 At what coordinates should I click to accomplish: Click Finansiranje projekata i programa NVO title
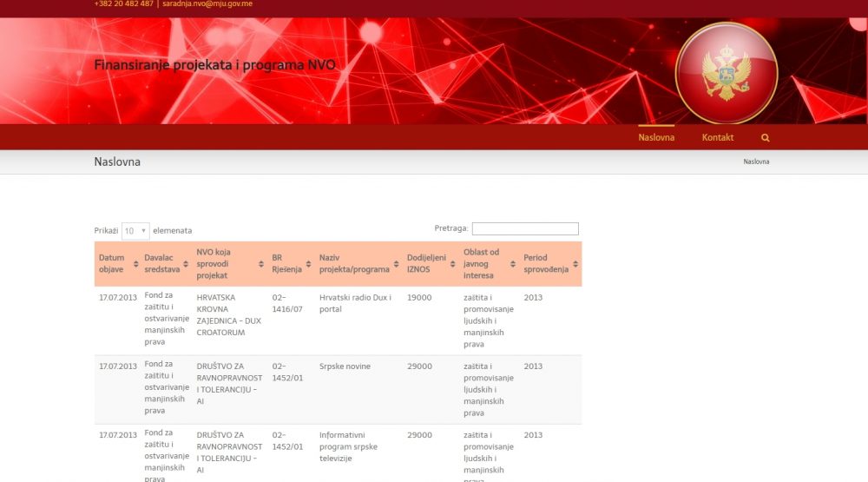coord(214,65)
